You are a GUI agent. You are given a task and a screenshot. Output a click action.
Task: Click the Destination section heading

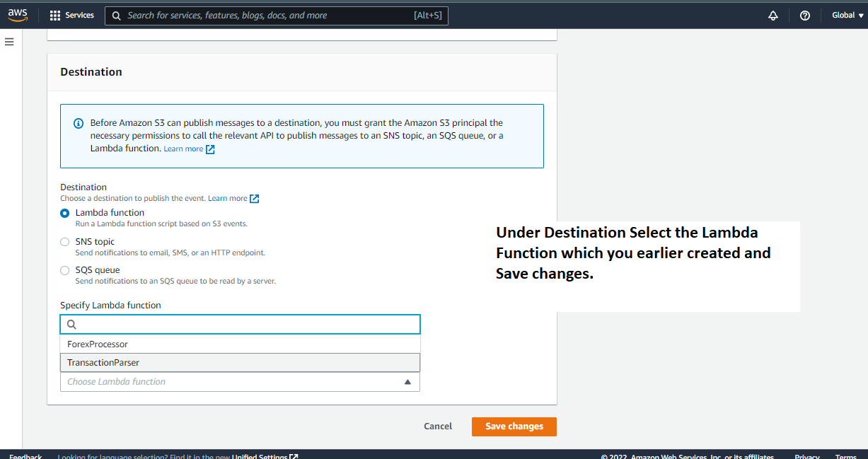point(91,72)
